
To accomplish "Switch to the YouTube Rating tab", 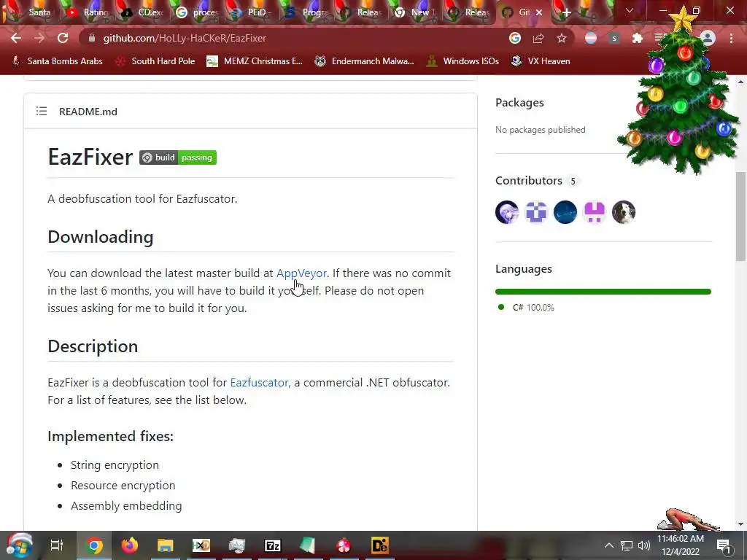I will pyautogui.click(x=88, y=12).
